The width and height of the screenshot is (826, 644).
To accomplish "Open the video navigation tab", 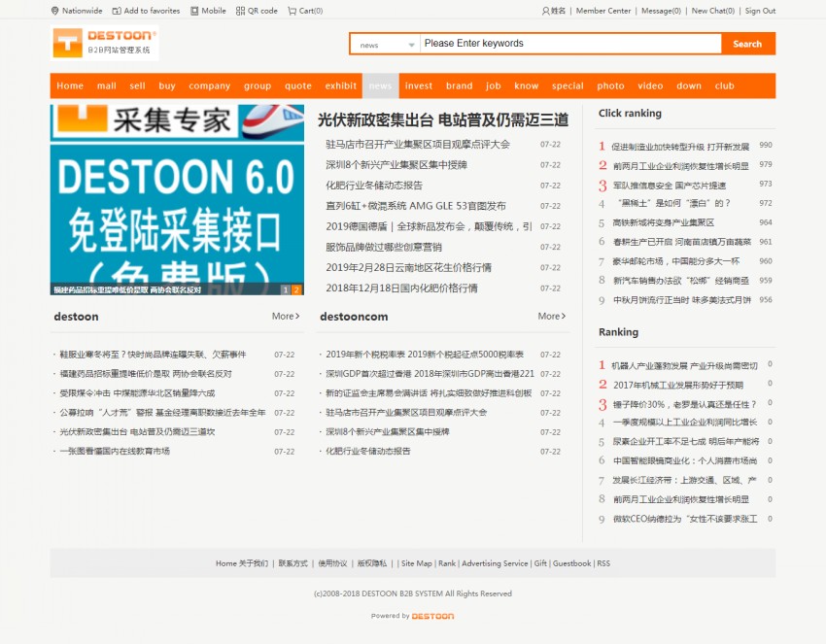I will (x=650, y=85).
